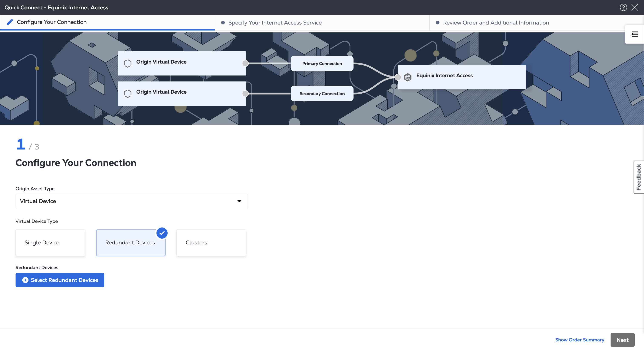644x354 pixels.
Task: Expand the Feedback side tab
Action: pos(638,177)
